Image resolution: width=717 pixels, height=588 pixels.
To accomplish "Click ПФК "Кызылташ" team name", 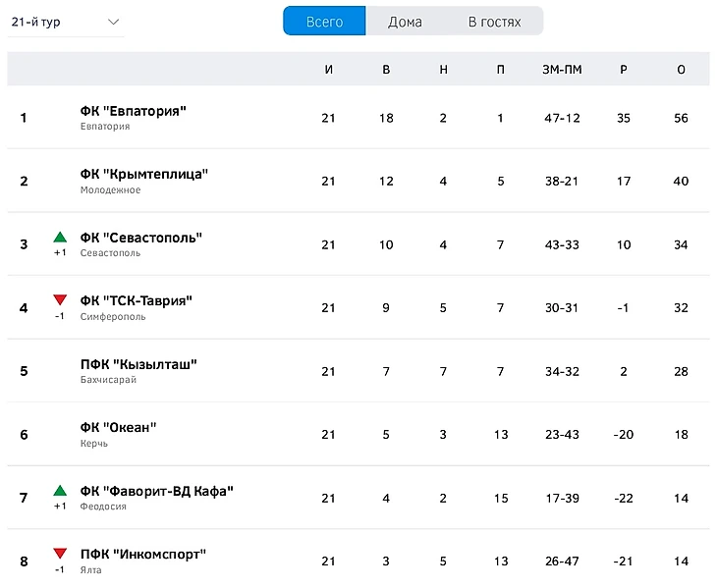I will [138, 364].
